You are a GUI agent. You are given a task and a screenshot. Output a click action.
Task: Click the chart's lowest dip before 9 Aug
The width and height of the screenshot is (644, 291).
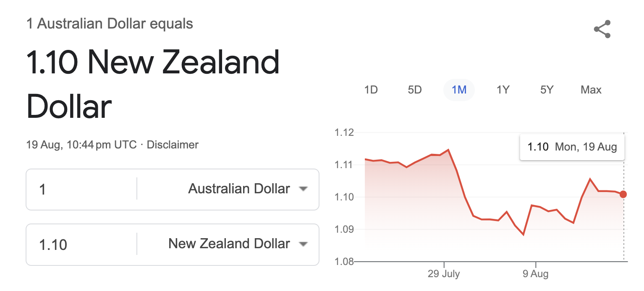coord(524,234)
